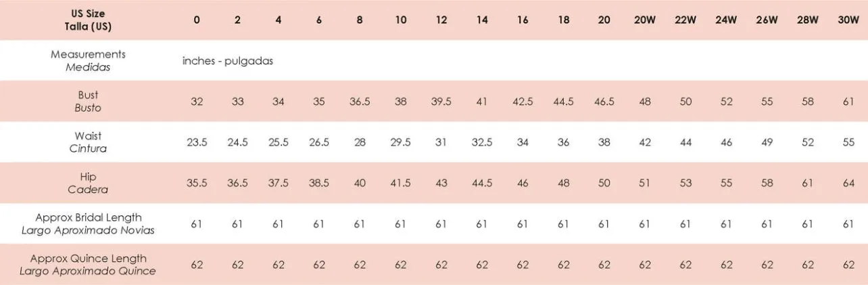Select waist value 55 for size 30W
The width and height of the screenshot is (868, 285).
click(x=848, y=142)
